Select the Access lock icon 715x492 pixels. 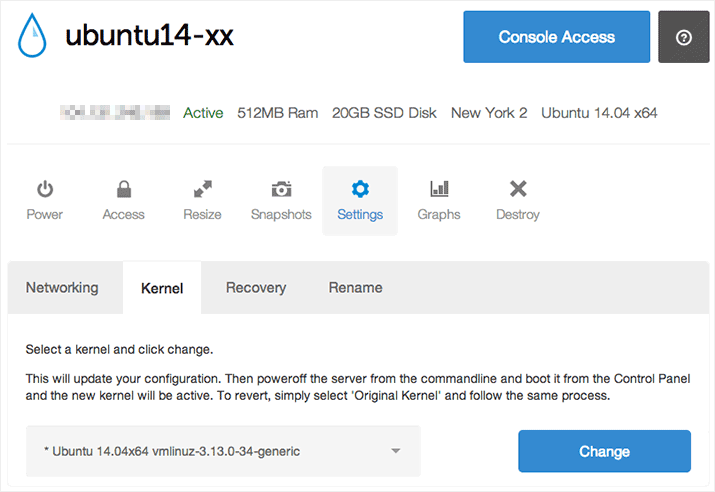tap(124, 189)
